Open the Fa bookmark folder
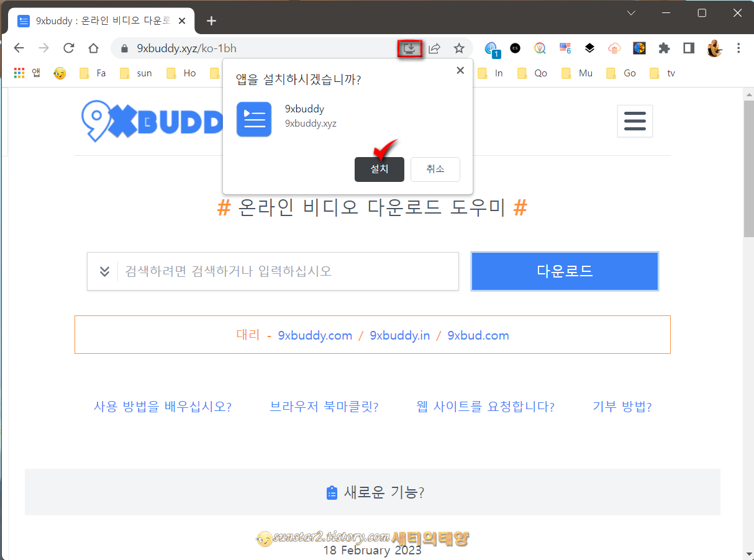 pyautogui.click(x=93, y=73)
